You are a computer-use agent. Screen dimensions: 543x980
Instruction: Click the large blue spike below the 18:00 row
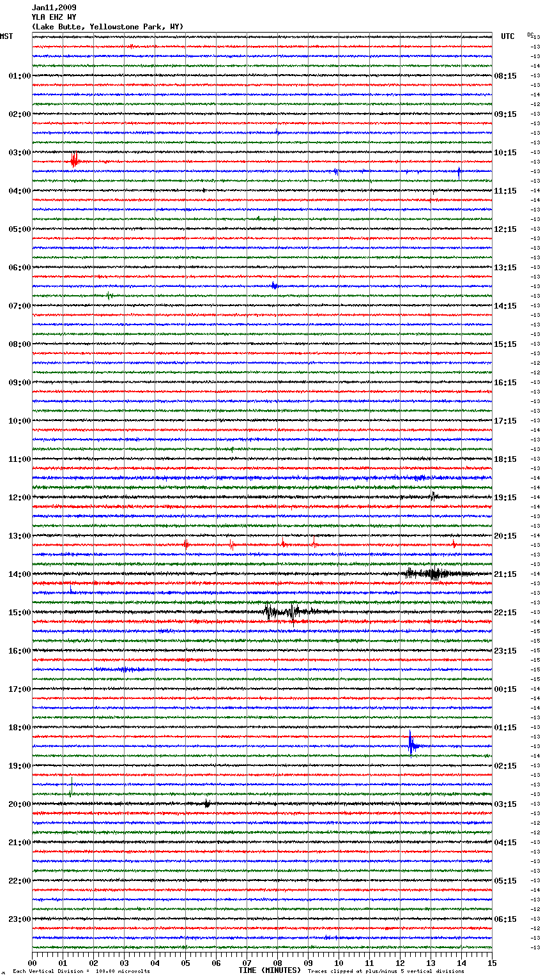[412, 744]
